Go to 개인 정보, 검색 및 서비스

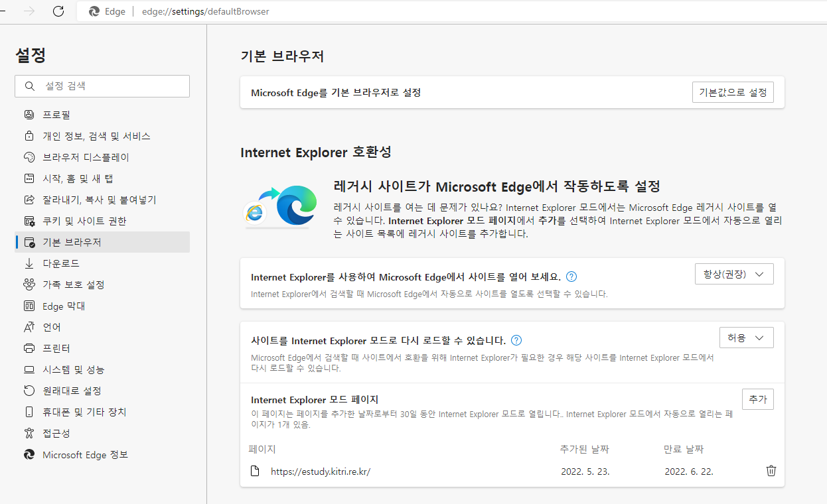tap(102, 136)
